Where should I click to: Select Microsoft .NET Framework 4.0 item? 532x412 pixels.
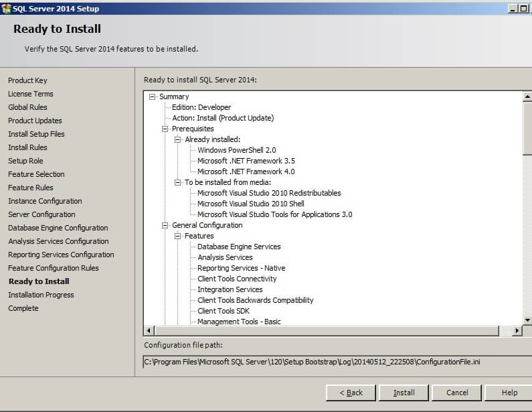coord(246,172)
